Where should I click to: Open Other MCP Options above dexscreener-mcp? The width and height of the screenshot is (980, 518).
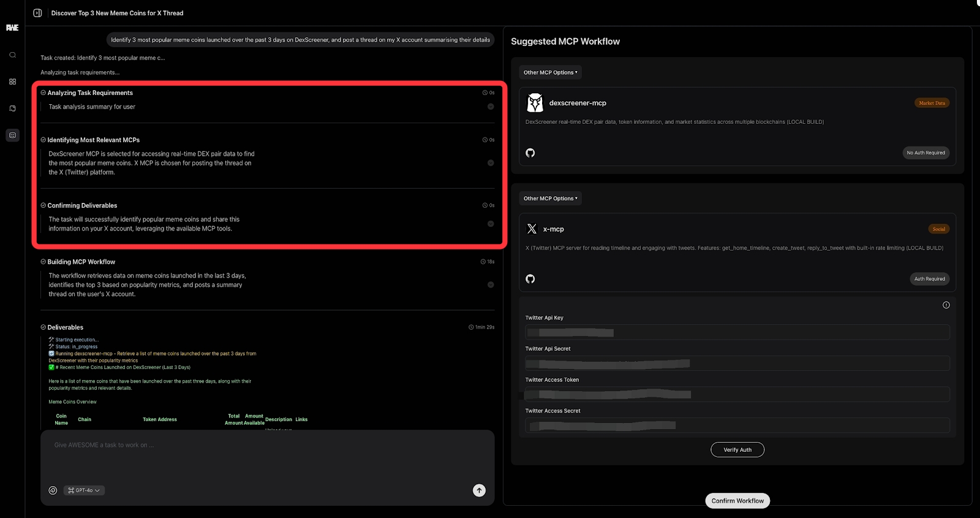pyautogui.click(x=550, y=72)
